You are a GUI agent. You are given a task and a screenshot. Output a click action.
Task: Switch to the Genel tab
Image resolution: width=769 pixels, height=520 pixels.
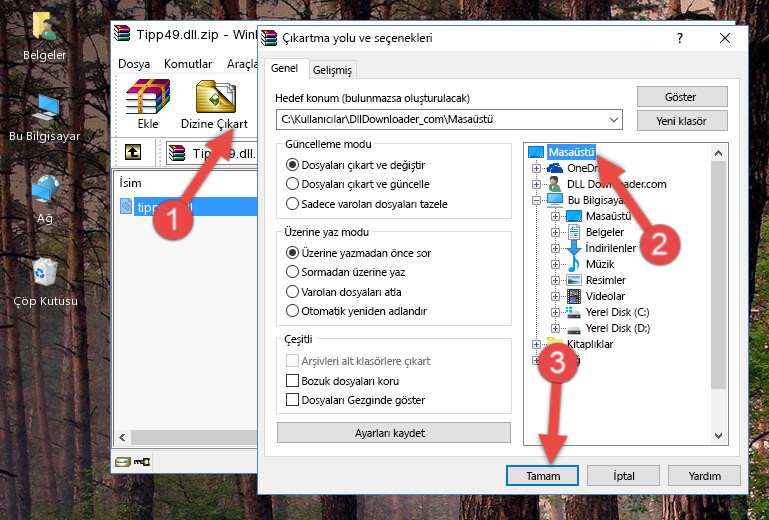tap(284, 68)
